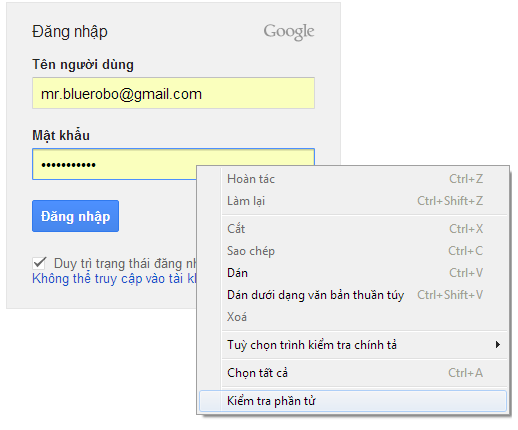Select 'Xoá' in the context menu

tap(353, 317)
